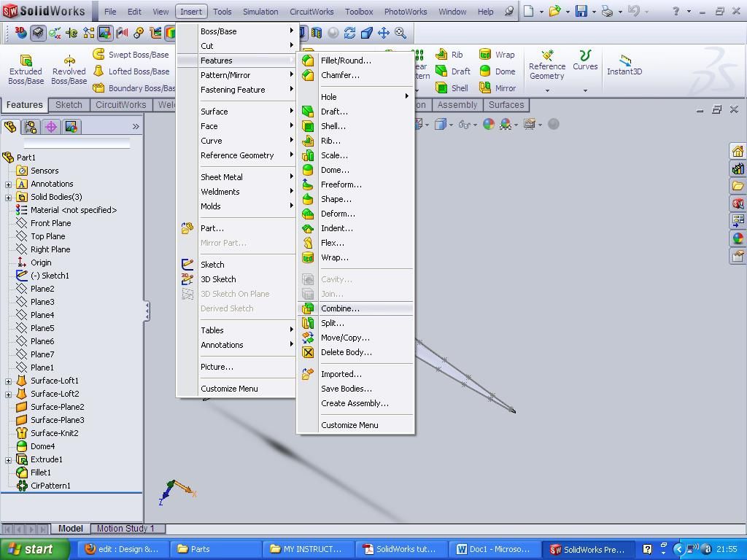Select Split... in the Features submenu
This screenshot has width=747, height=560.
pos(332,323)
